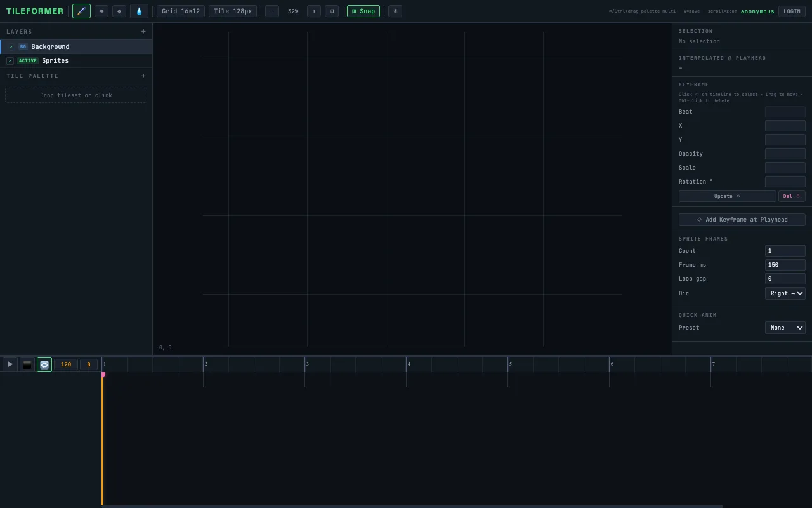Click the asterisk icon after Snap
The image size is (812, 508).
click(x=395, y=11)
